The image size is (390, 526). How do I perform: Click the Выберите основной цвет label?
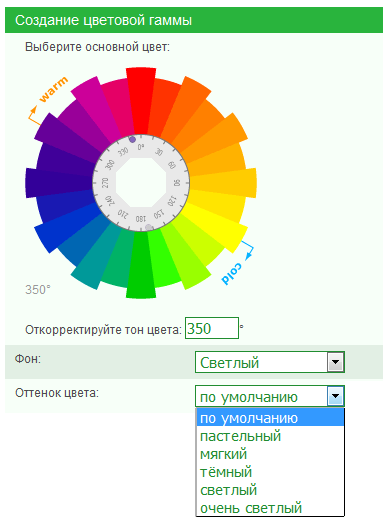[98, 47]
